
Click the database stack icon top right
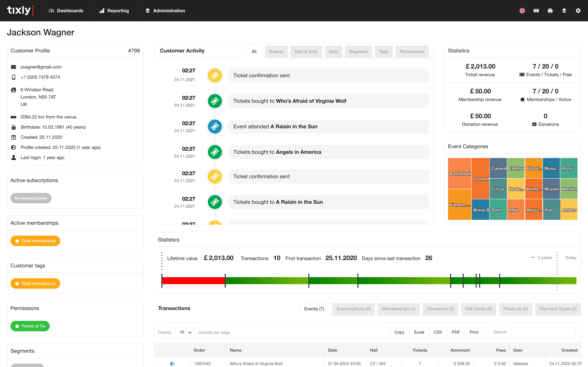coord(564,11)
